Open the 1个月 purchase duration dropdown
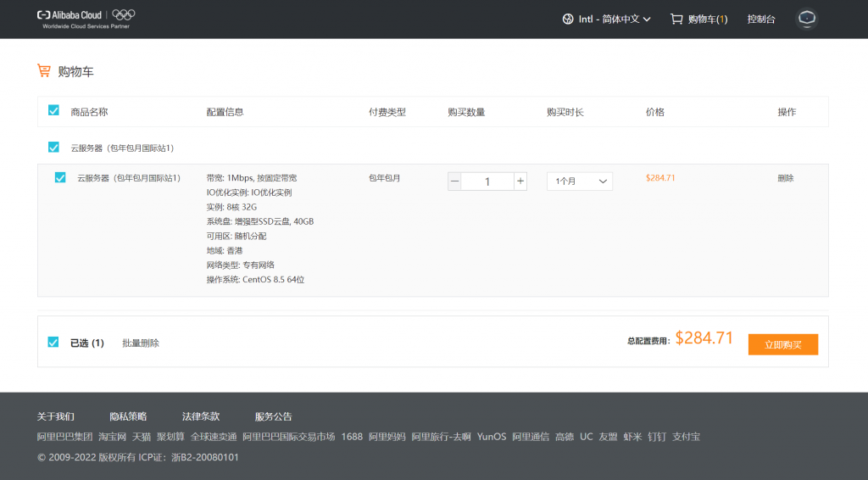 tap(579, 181)
